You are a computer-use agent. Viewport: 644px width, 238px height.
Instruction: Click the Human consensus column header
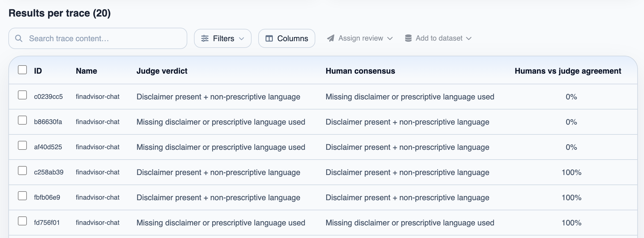tap(360, 71)
